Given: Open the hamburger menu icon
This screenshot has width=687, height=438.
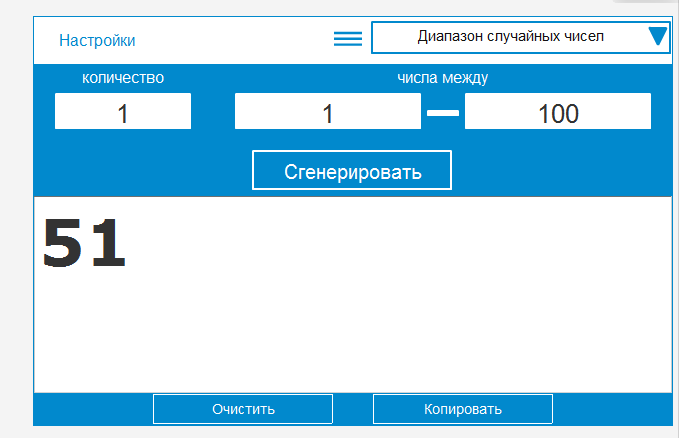Looking at the screenshot, I should point(347,39).
